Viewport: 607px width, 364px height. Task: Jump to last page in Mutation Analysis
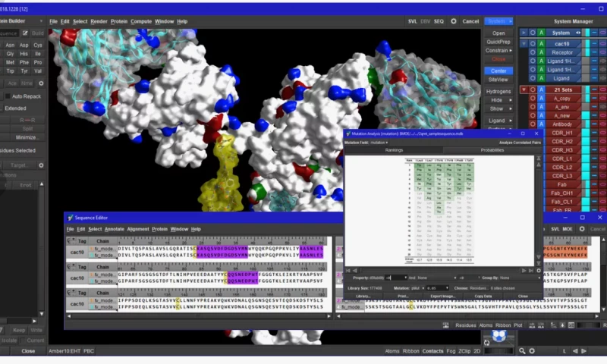530,271
